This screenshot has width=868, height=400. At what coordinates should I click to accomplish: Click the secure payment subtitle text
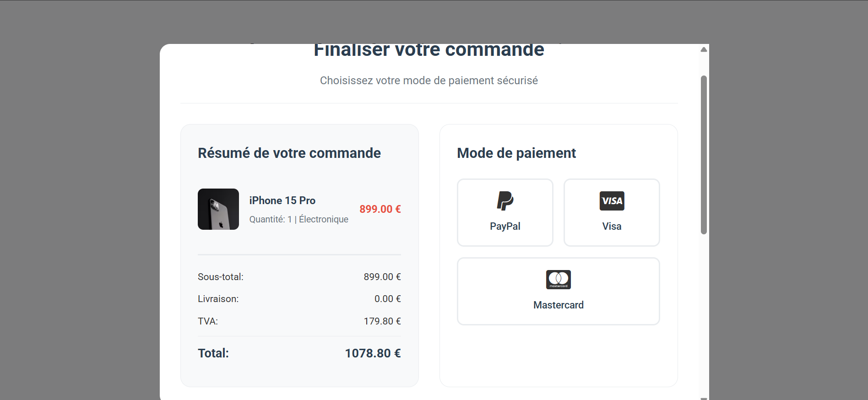click(429, 81)
